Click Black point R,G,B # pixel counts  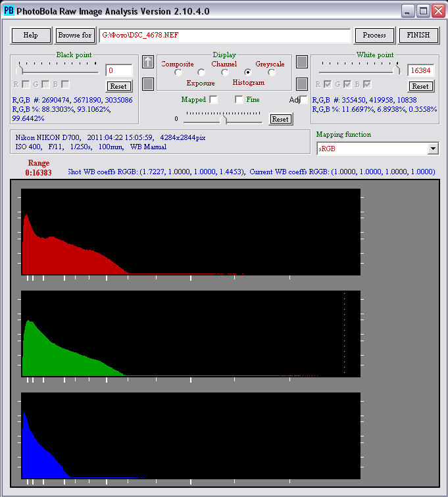pyautogui.click(x=72, y=100)
